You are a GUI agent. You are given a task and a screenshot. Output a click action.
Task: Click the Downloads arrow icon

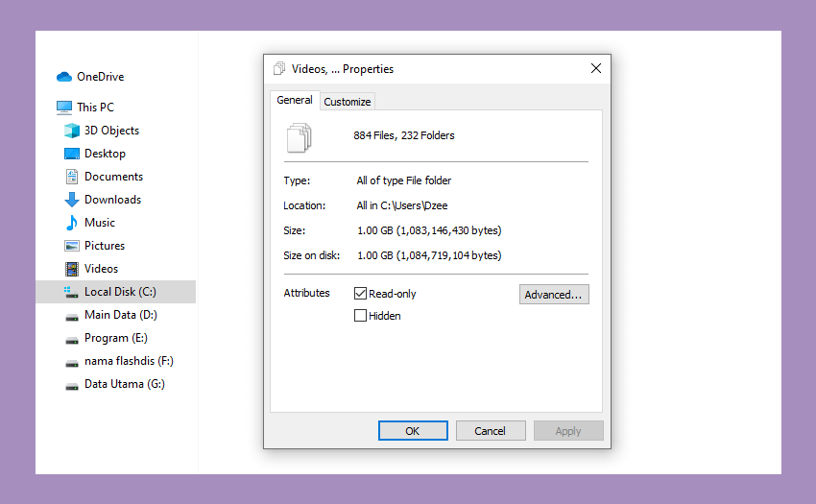click(72, 200)
